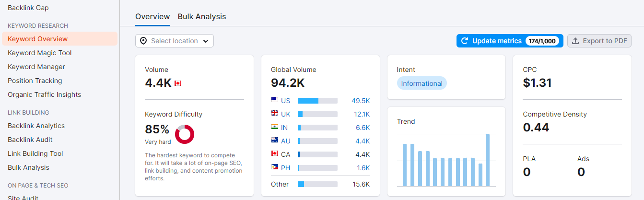Viewport: 644px width, 200px height.
Task: Click the PLA label
Action: [x=529, y=159]
